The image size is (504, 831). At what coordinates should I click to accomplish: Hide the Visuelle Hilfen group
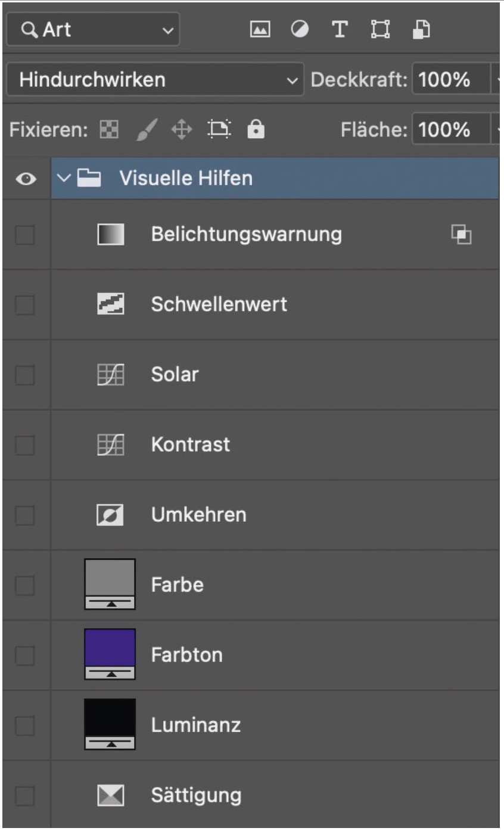pyautogui.click(x=26, y=179)
